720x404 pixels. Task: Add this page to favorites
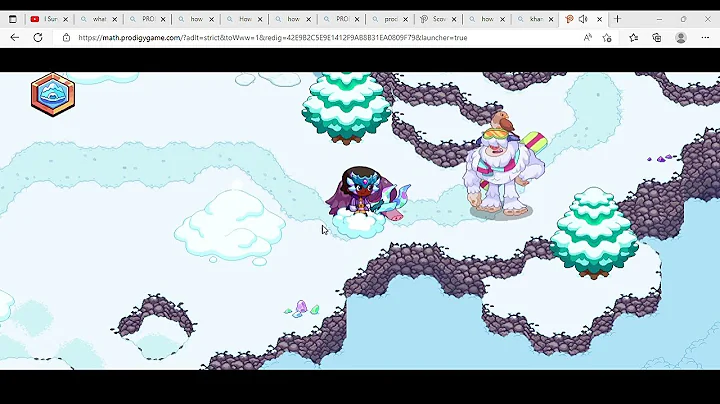coord(607,38)
